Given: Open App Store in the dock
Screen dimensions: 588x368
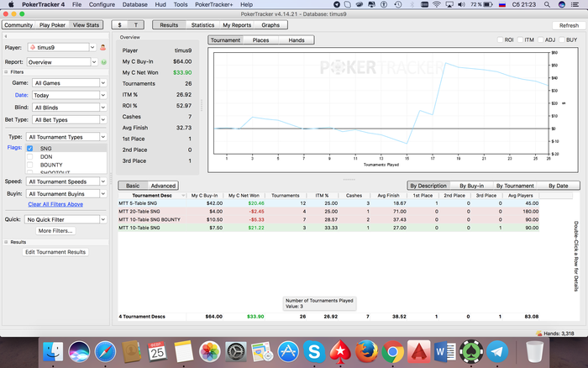Looking at the screenshot, I should tap(288, 352).
